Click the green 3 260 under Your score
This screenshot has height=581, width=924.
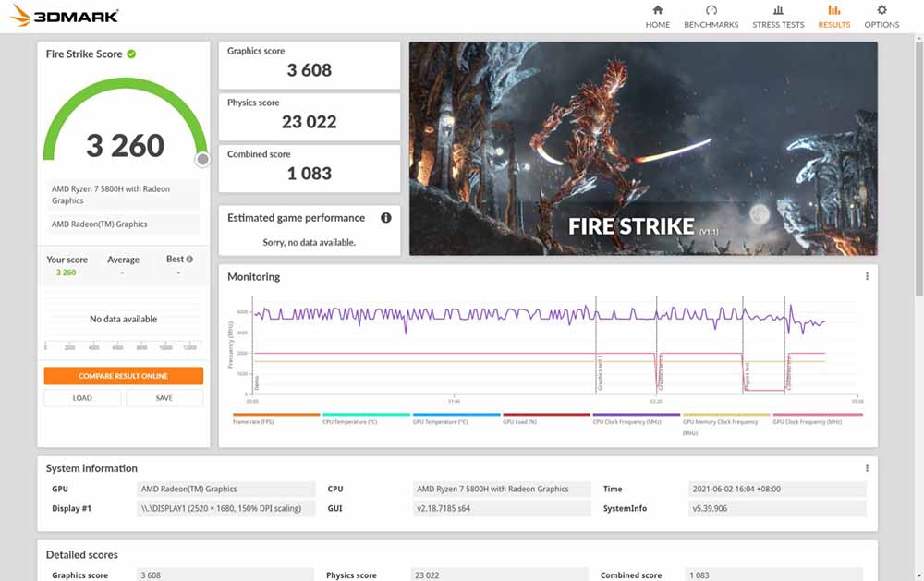tap(66, 272)
